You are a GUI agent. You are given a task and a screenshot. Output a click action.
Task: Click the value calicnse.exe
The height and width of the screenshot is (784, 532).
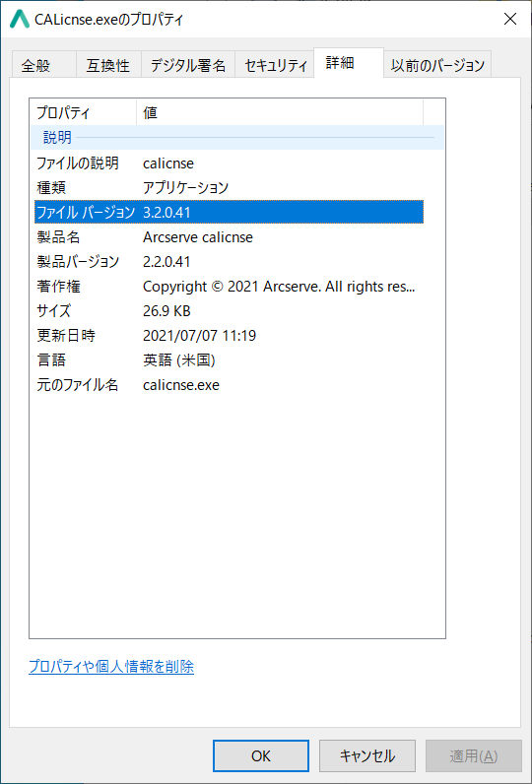[x=181, y=385]
